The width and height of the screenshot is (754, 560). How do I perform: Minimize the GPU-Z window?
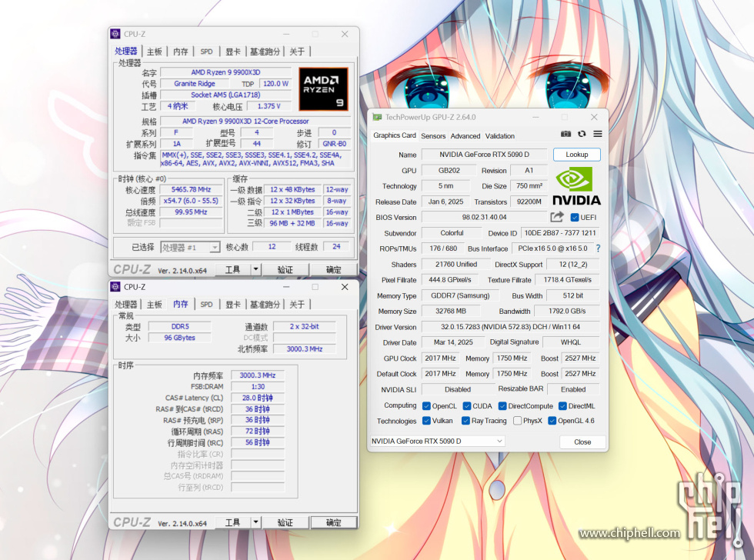[535, 117]
